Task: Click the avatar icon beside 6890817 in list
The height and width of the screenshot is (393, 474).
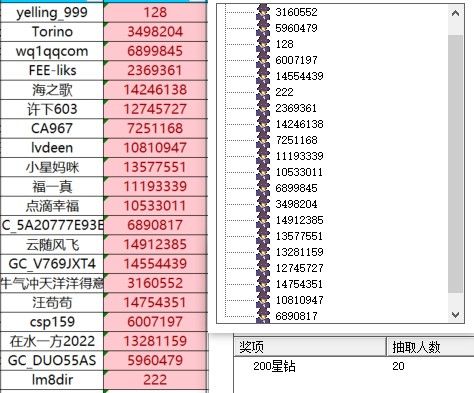Action: click(263, 315)
